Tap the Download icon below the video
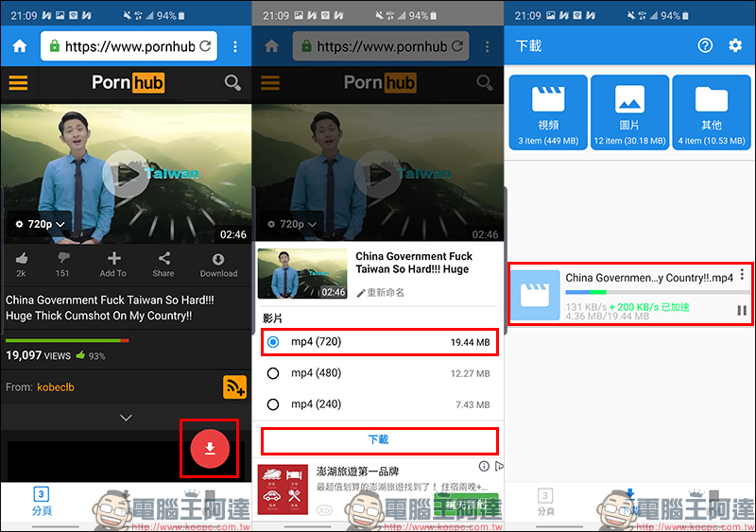Image resolution: width=756 pixels, height=532 pixels. click(218, 260)
